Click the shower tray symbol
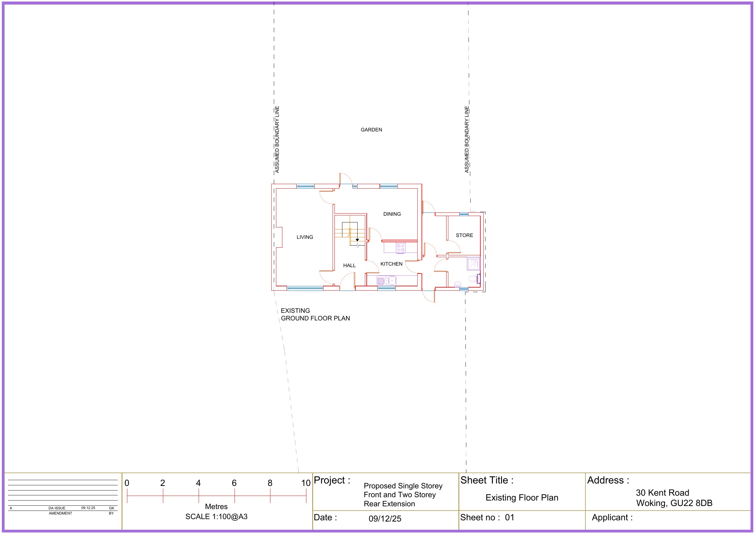The height and width of the screenshot is (534, 756). (x=473, y=264)
